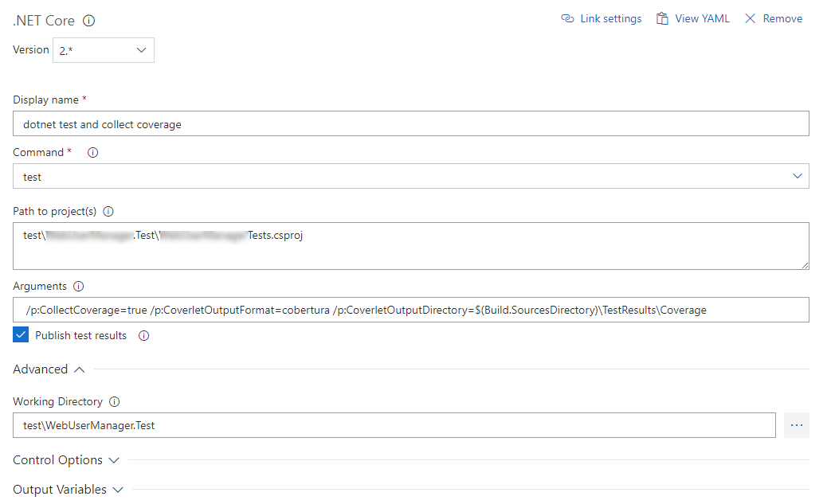Uncheck the Publish test results checkbox
831x504 pixels.
point(19,334)
